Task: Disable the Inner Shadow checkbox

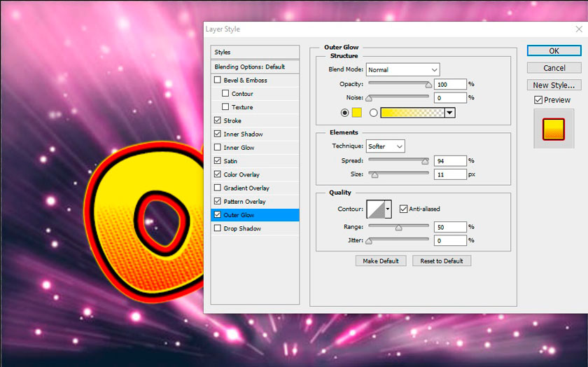Action: point(218,134)
